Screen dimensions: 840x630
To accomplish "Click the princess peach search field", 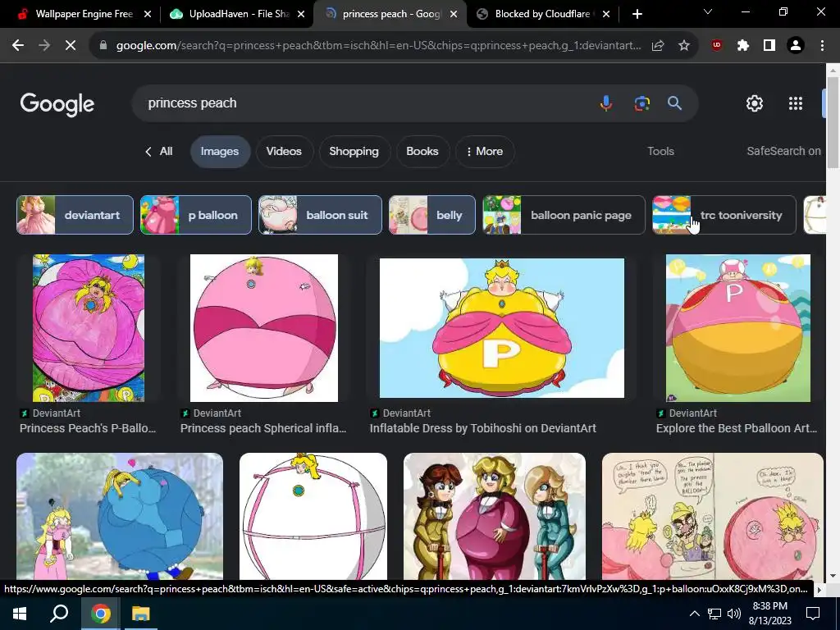I will tap(364, 103).
